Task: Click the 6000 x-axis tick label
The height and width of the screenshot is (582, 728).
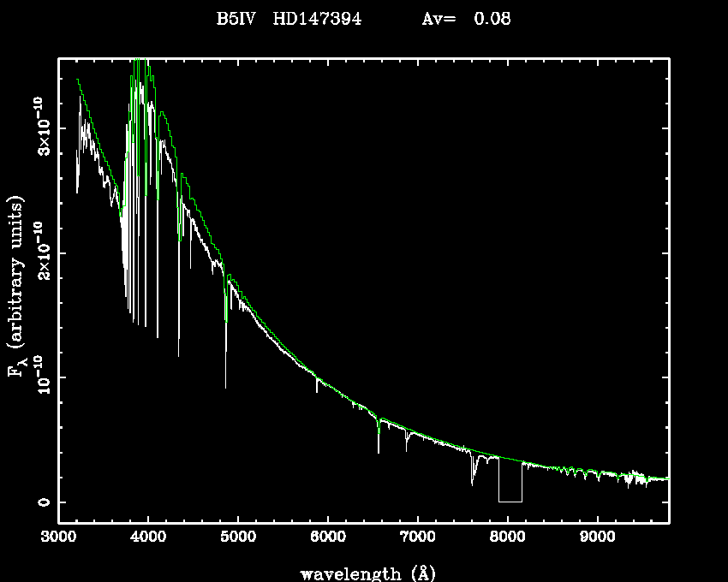Action: pos(328,537)
